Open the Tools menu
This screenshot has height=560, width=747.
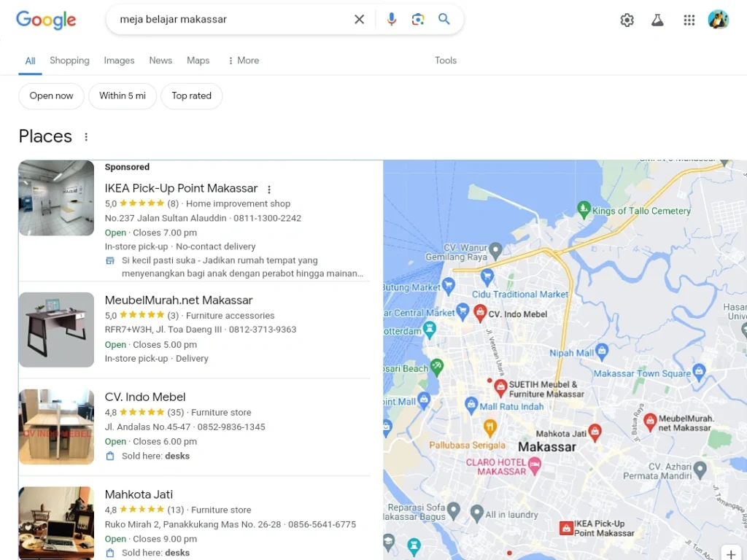click(x=446, y=61)
